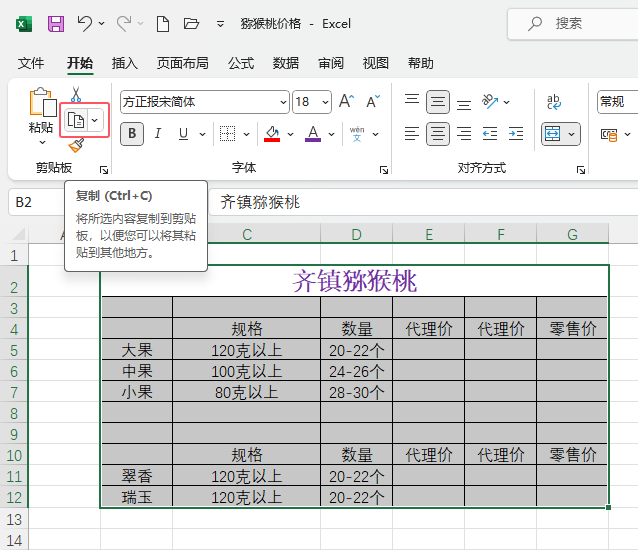Open the Font settings dialog launcher
This screenshot has height=550, width=638.
(384, 170)
